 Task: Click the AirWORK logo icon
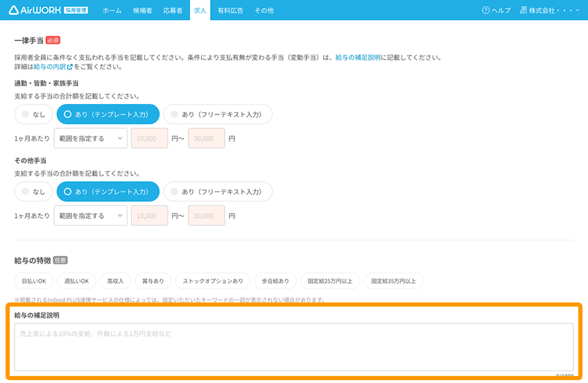coord(13,10)
